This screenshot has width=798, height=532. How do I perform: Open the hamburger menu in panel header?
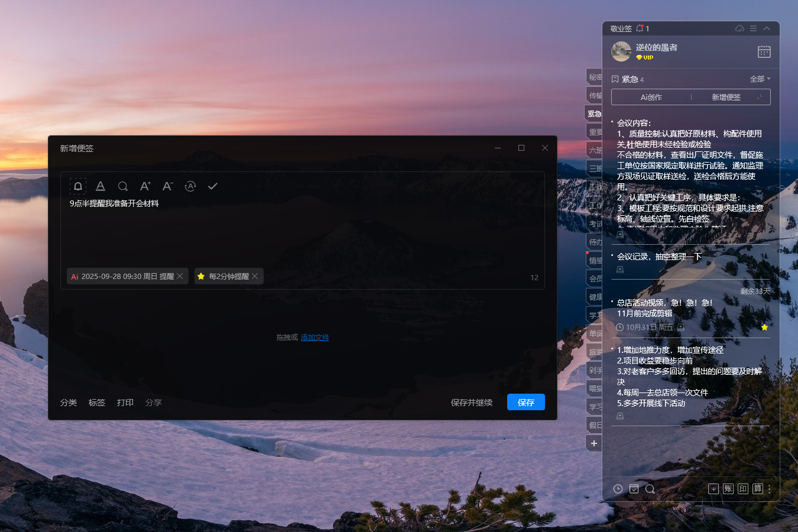click(x=753, y=28)
